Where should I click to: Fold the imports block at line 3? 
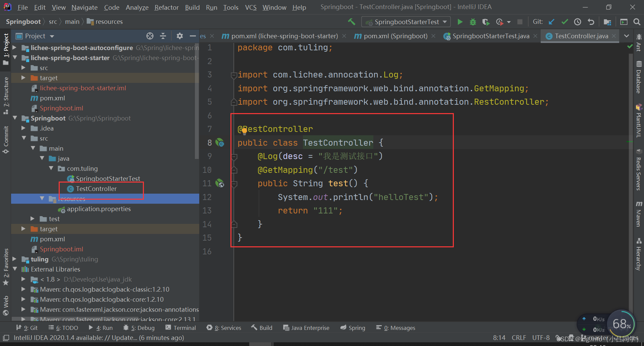coord(234,75)
